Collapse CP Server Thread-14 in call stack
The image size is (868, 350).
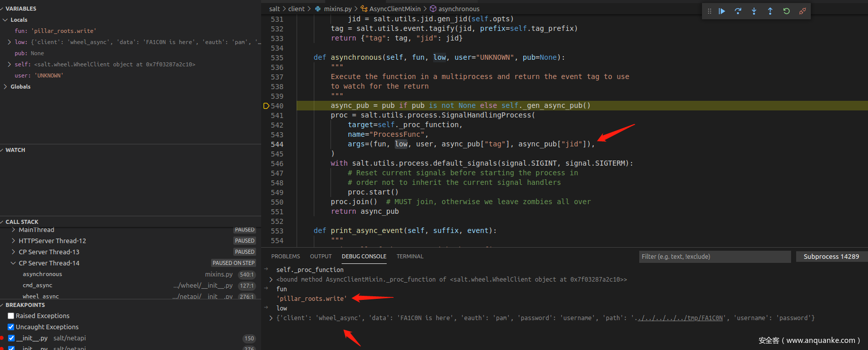tap(13, 263)
